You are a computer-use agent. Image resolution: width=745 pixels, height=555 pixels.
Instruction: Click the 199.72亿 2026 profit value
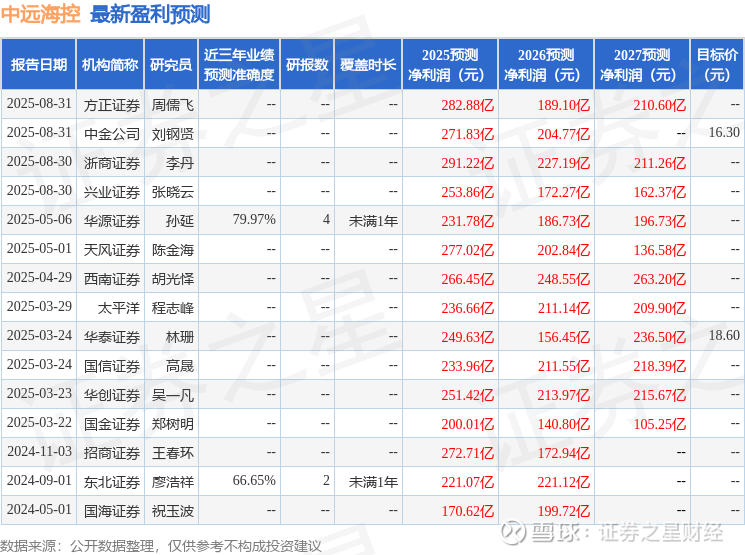click(564, 511)
